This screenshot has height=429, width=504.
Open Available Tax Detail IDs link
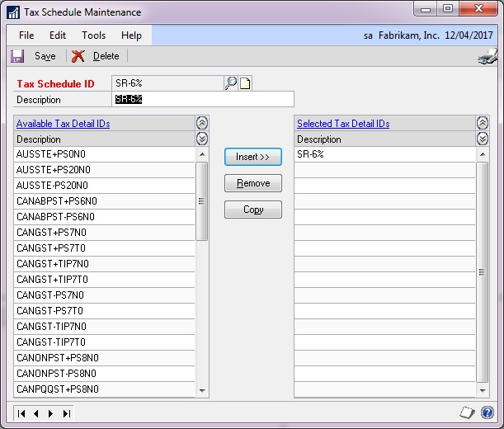pos(63,124)
